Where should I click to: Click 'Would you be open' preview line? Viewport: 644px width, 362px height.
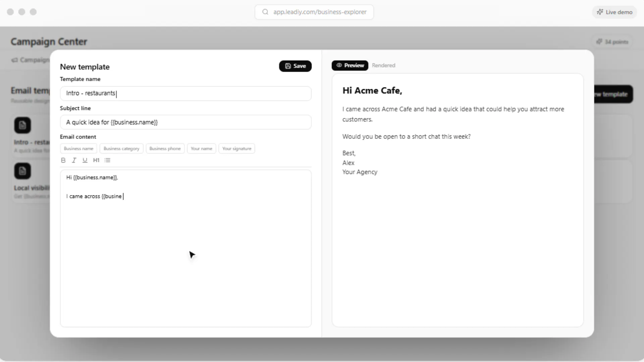407,137
